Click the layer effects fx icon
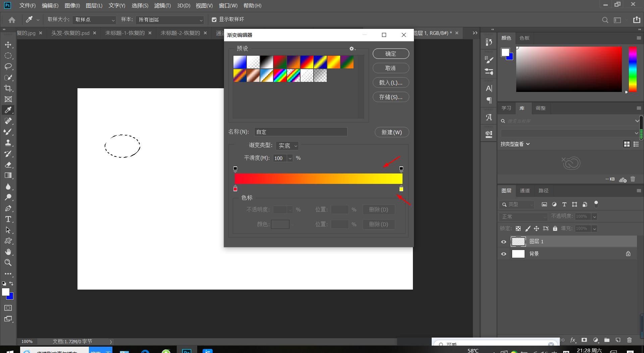 tap(573, 340)
